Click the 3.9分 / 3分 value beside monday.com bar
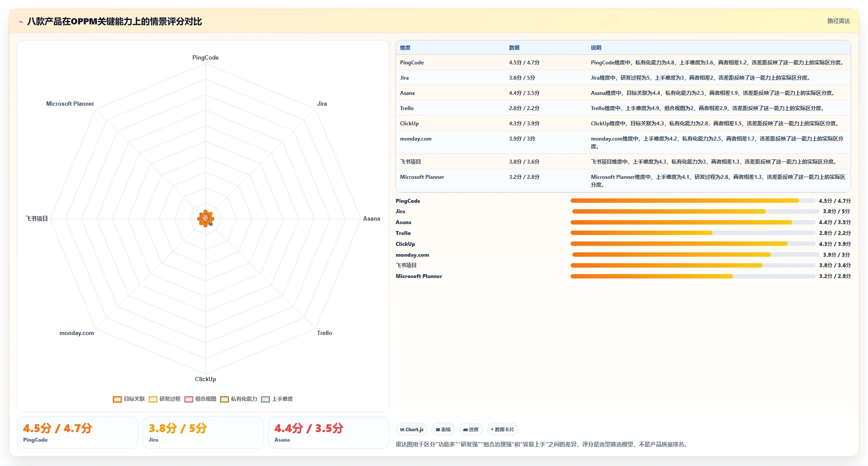 point(837,255)
